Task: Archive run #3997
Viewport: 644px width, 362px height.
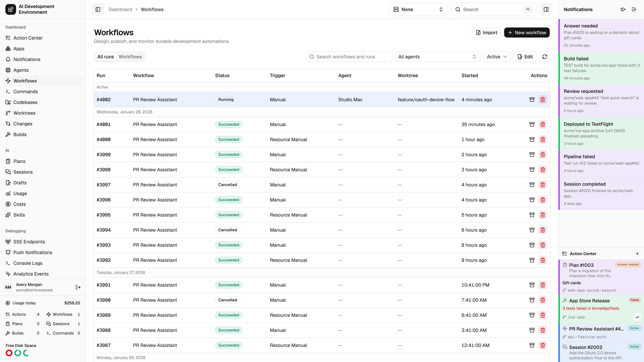Action: pyautogui.click(x=532, y=185)
